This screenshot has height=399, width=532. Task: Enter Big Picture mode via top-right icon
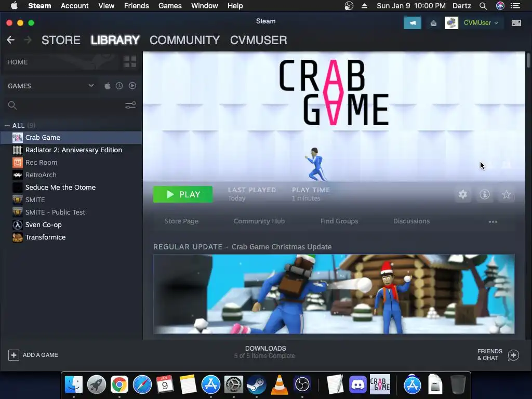516,23
